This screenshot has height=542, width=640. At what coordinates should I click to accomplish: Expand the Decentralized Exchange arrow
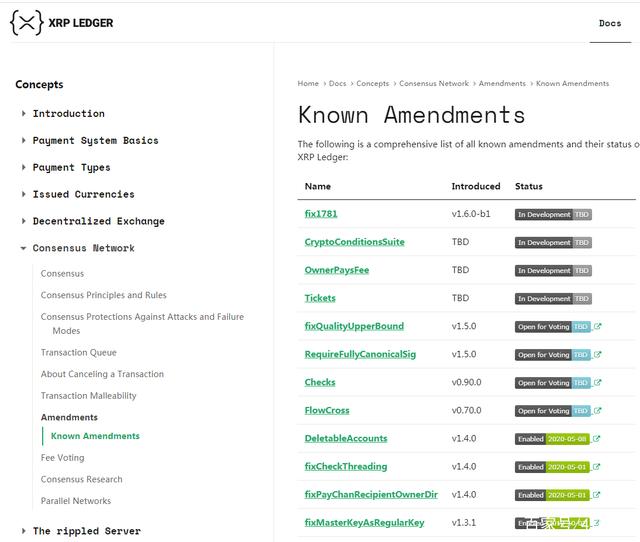(23, 221)
